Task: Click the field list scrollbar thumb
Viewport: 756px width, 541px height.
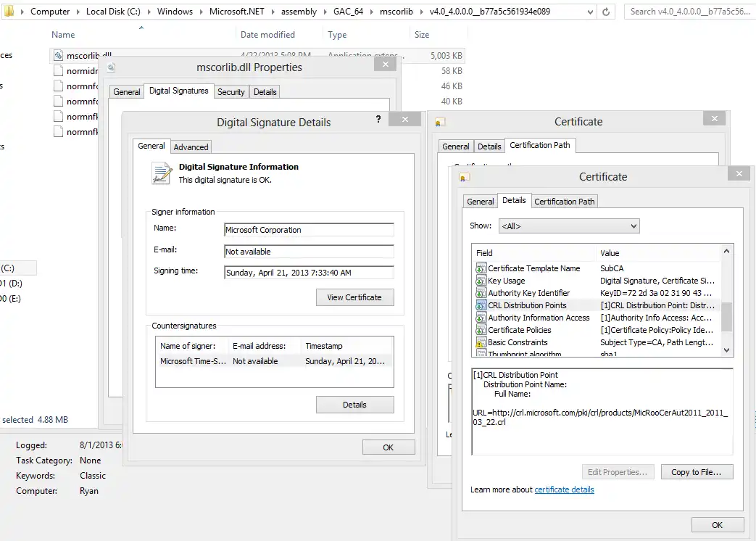Action: coord(726,317)
